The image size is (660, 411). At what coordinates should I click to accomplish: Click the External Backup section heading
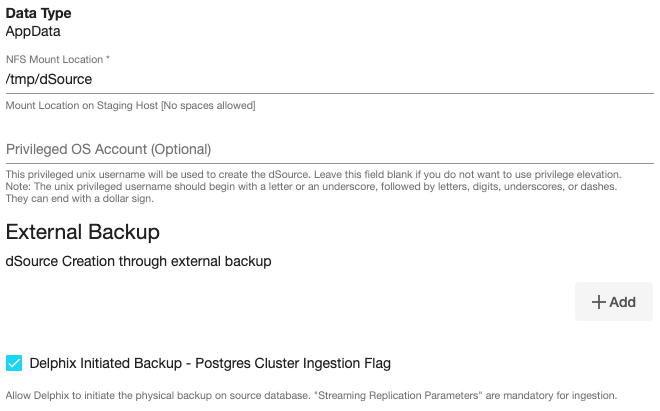pyautogui.click(x=83, y=231)
